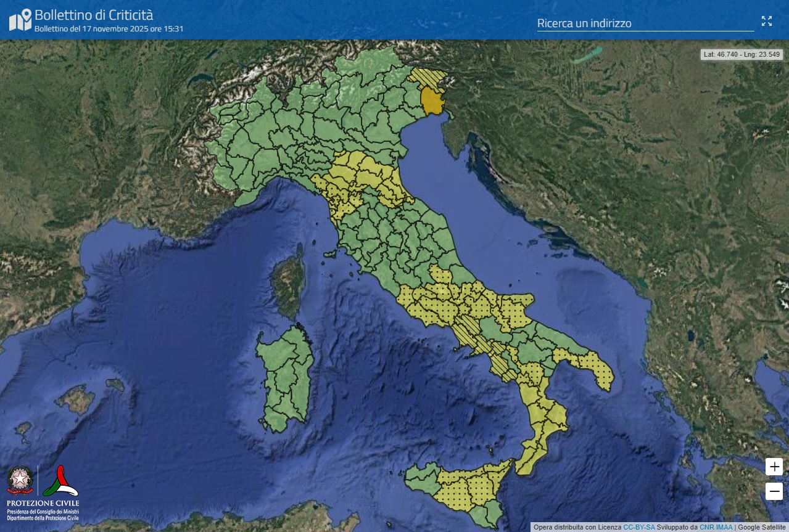Click the Google Satellite attribution label

click(761, 527)
